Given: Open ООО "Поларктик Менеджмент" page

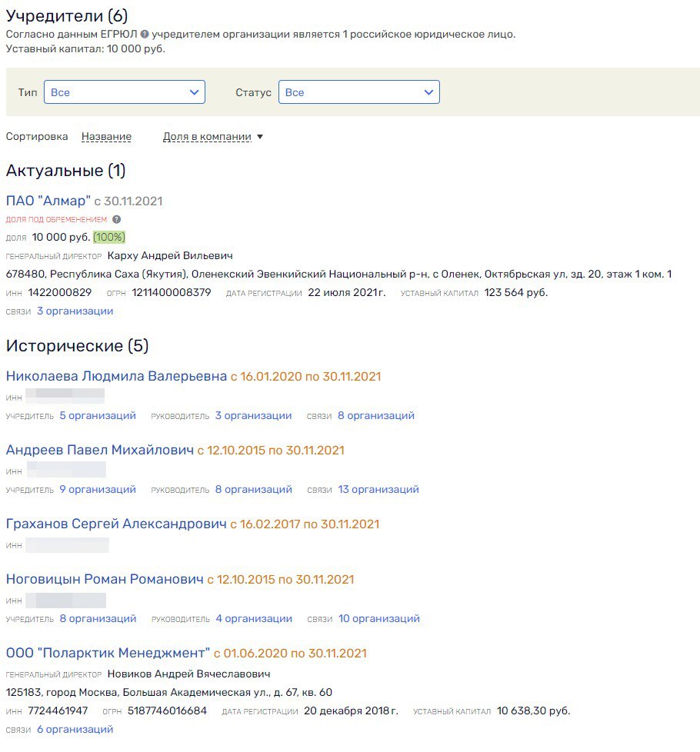Looking at the screenshot, I should [108, 653].
